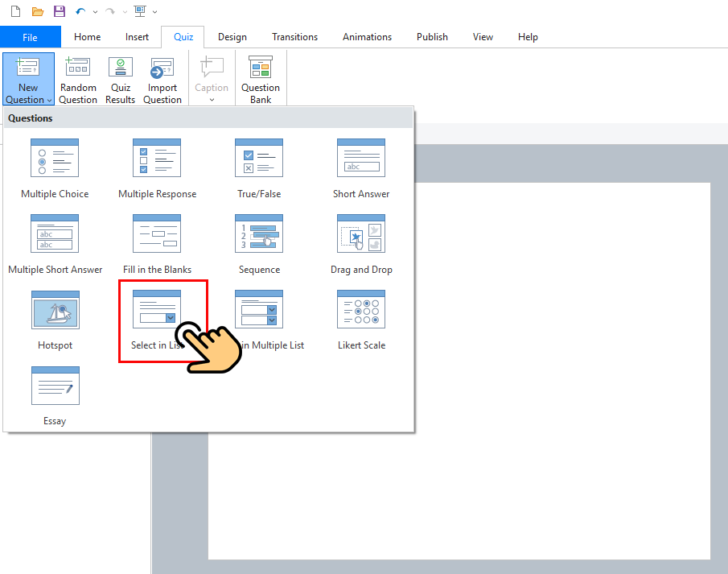This screenshot has width=728, height=574.
Task: Open the undo history dropdown arrow
Action: click(x=95, y=11)
